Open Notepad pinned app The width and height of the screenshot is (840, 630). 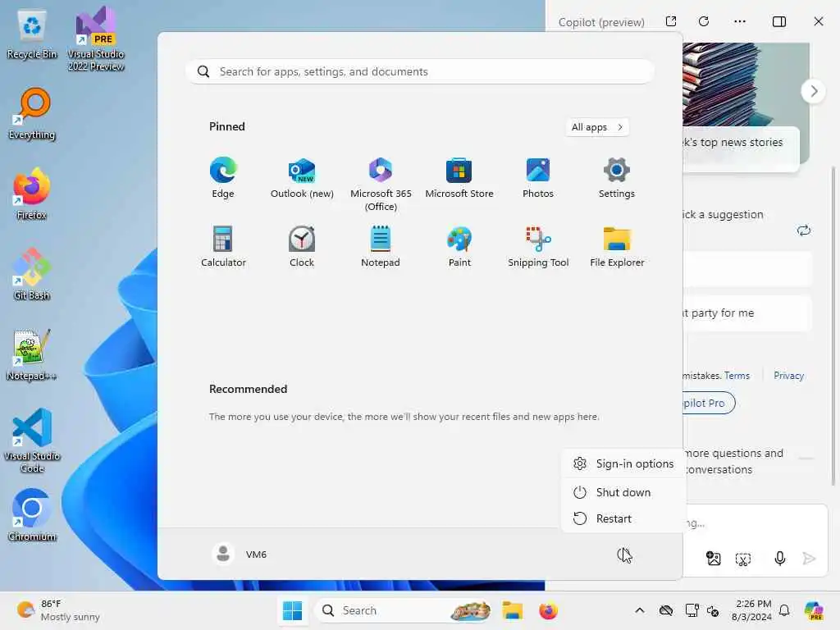[381, 247]
